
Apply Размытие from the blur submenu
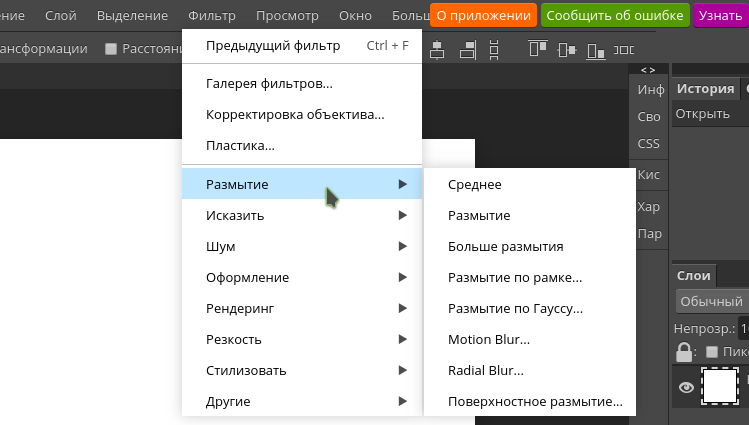pyautogui.click(x=530, y=215)
